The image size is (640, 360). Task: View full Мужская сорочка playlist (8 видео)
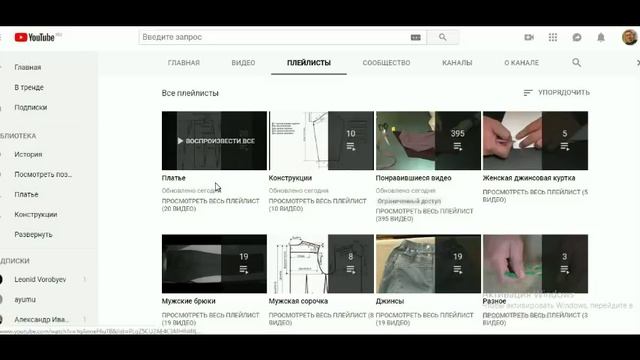321,319
